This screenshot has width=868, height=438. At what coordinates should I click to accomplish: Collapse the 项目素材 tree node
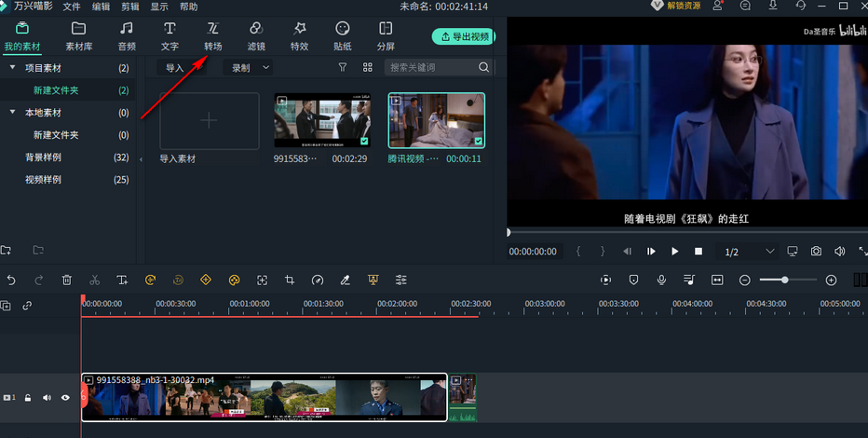(x=12, y=68)
